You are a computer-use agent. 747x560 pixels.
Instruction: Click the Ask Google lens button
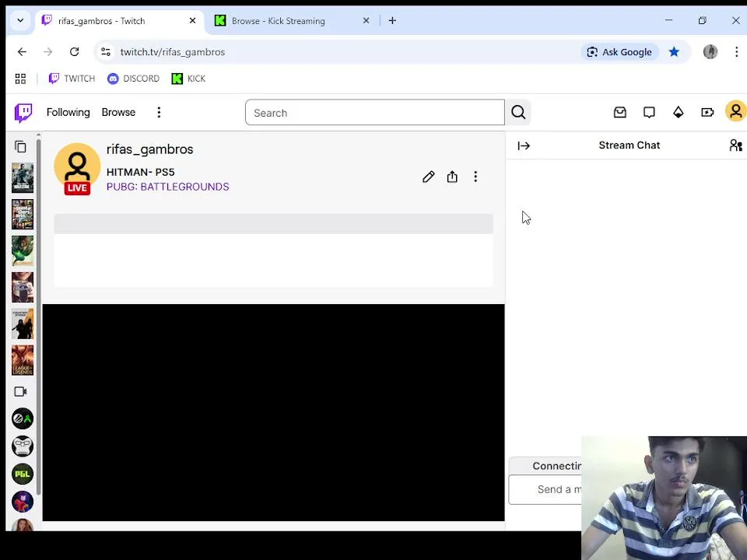coord(620,52)
